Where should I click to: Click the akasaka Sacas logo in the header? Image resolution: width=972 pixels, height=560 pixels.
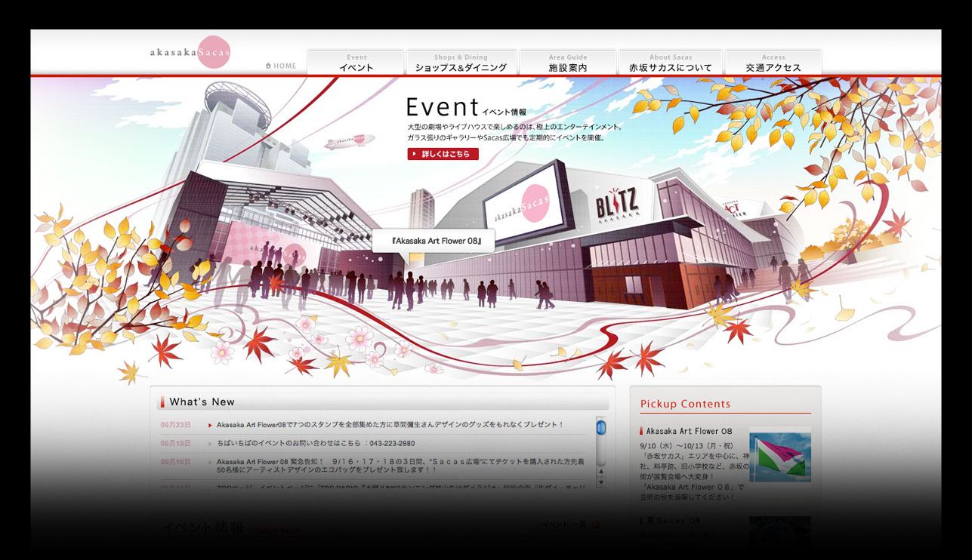tap(190, 51)
